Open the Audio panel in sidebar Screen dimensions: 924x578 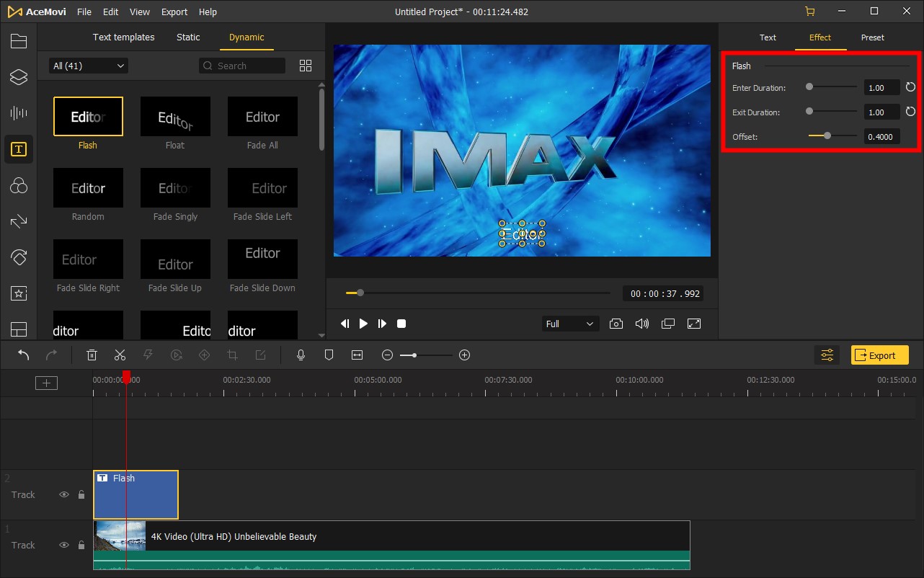tap(18, 113)
